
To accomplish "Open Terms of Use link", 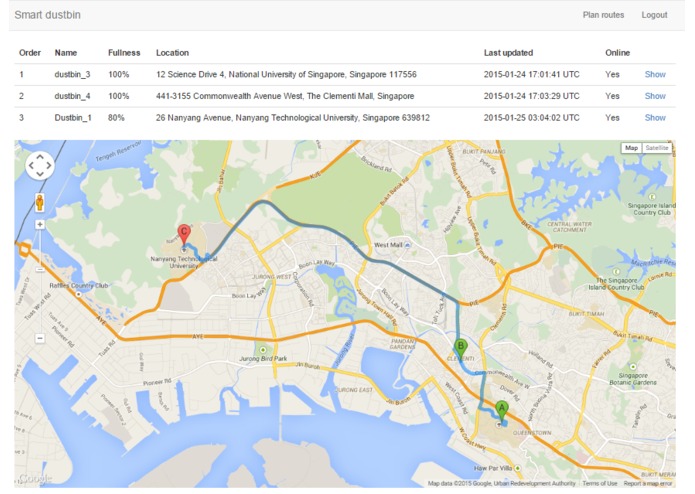I will (599, 483).
